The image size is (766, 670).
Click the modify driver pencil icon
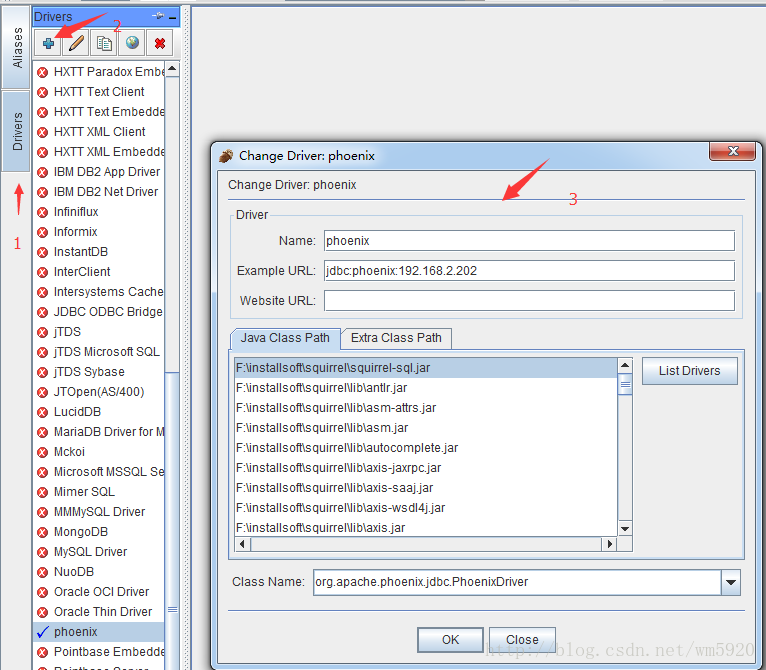(76, 43)
